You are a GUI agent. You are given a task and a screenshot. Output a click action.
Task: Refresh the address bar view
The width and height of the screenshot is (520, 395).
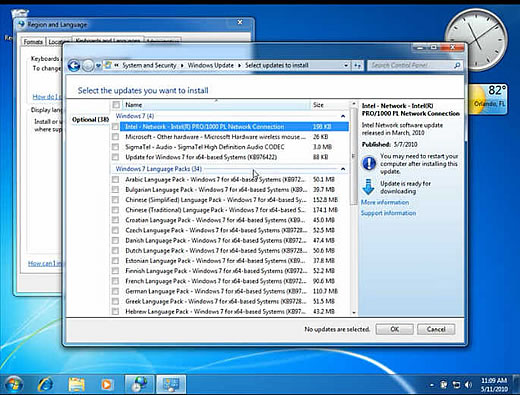357,66
